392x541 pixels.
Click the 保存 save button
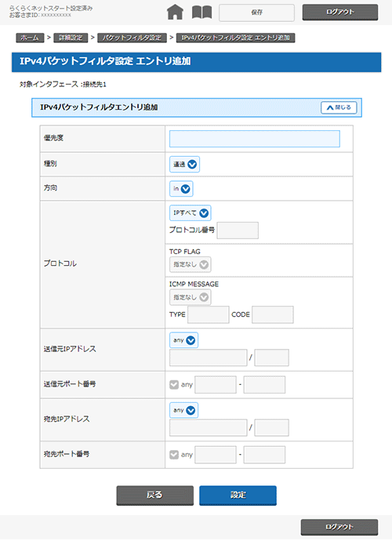[256, 13]
